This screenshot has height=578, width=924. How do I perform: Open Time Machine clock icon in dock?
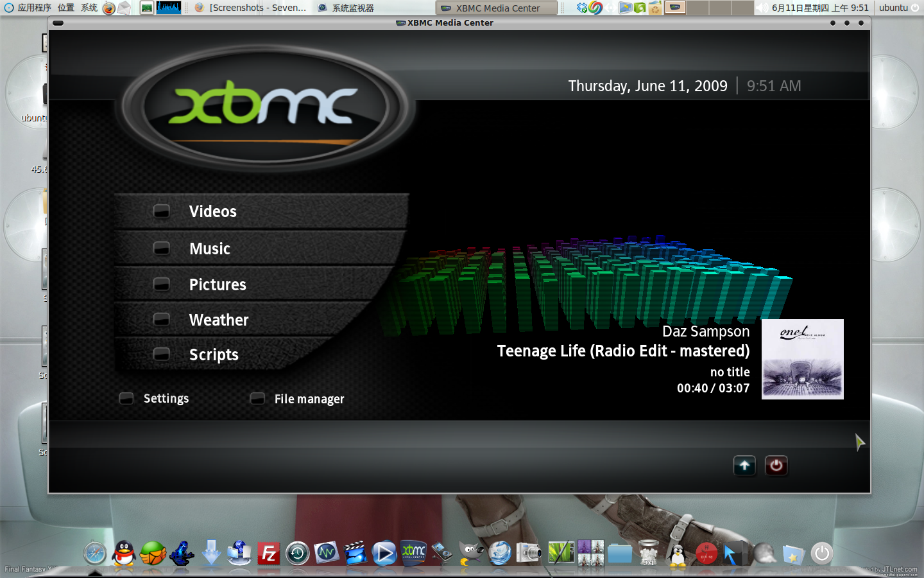(298, 553)
